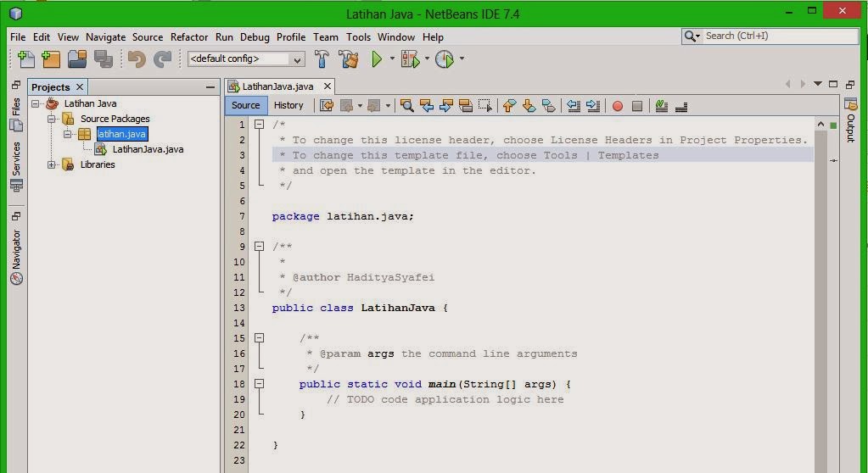Click the Build Project hammer icon
This screenshot has height=473, width=868.
[x=322, y=58]
